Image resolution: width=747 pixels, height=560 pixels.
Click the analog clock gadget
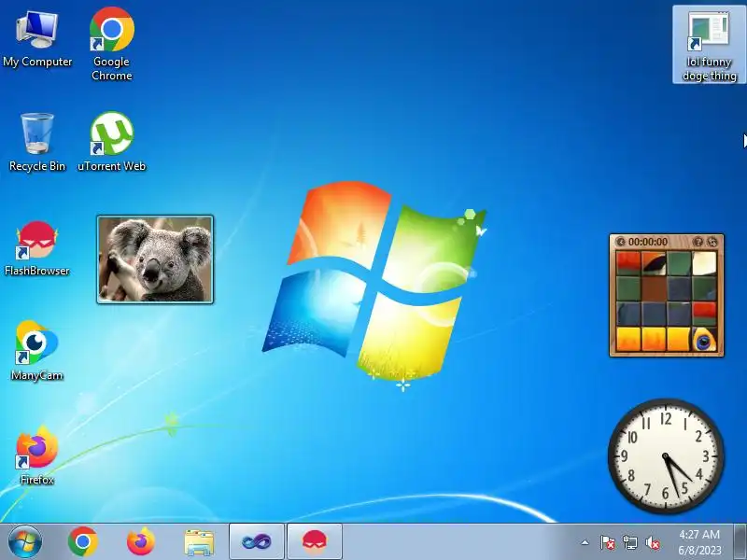(666, 456)
